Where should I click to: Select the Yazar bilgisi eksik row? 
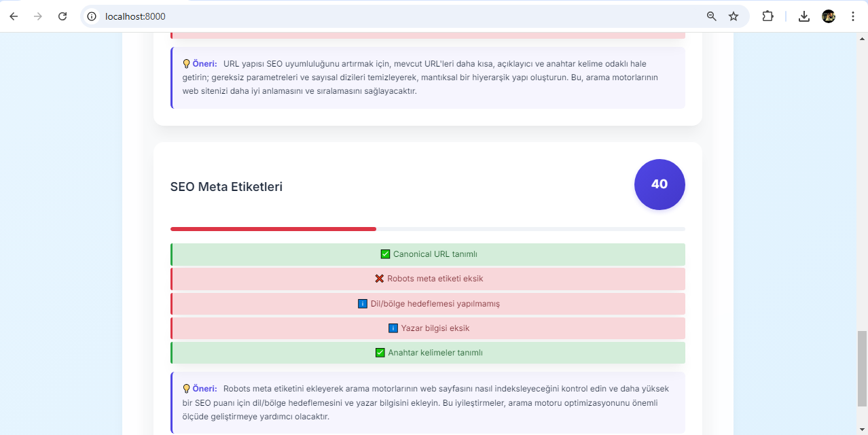coord(428,328)
